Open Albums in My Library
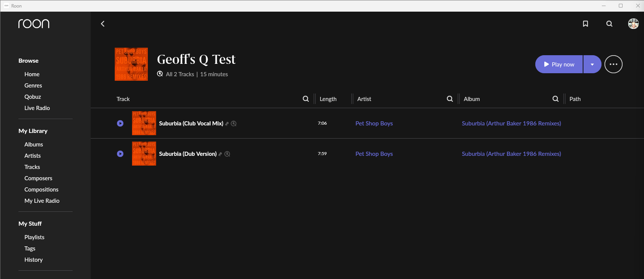Screen dimensions: 644x279 coord(34,145)
